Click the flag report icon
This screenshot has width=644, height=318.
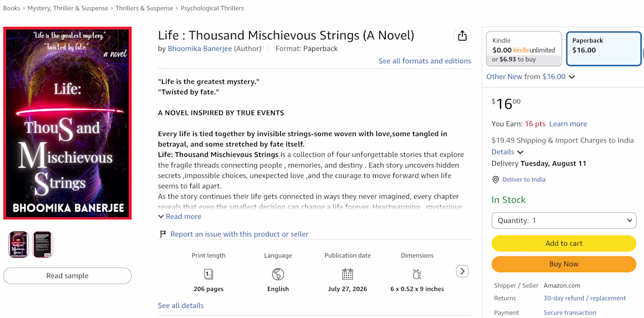tap(163, 234)
